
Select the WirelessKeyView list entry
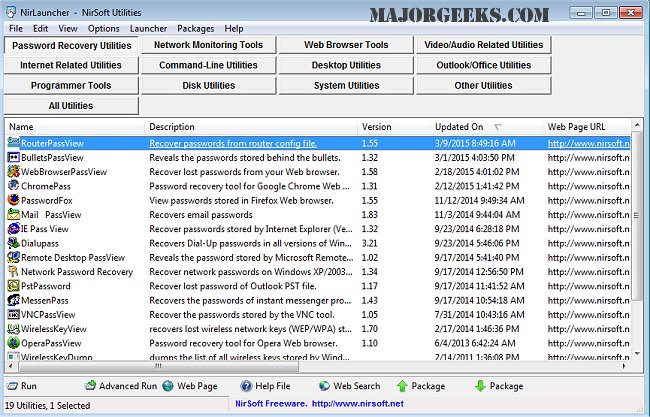click(x=56, y=328)
